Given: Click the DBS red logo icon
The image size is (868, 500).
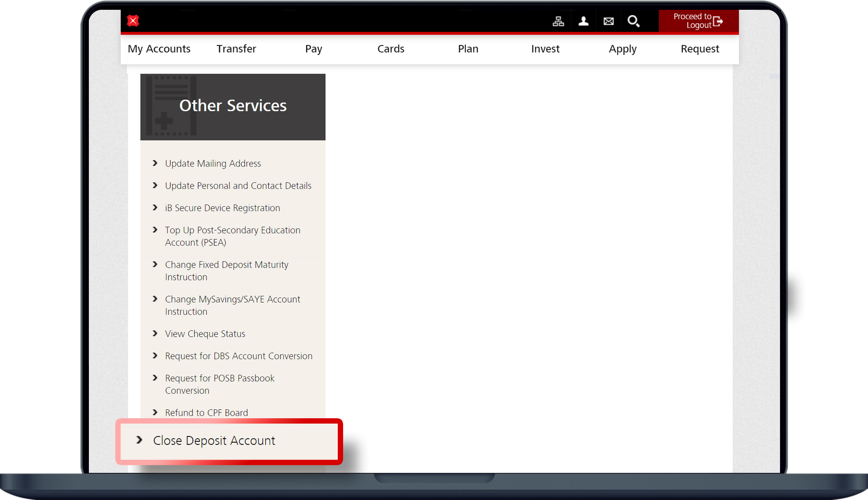Looking at the screenshot, I should tap(133, 21).
